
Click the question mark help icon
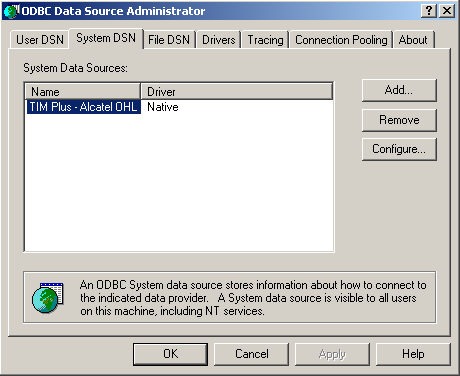tap(429, 11)
